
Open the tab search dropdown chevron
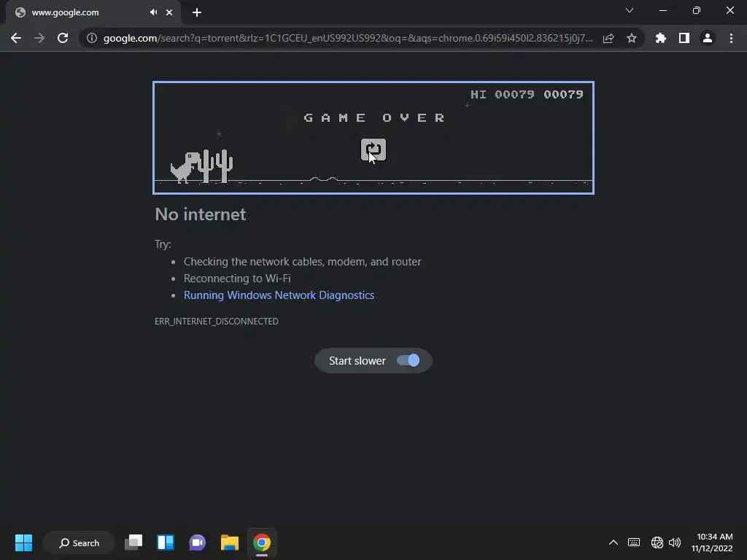tap(630, 10)
